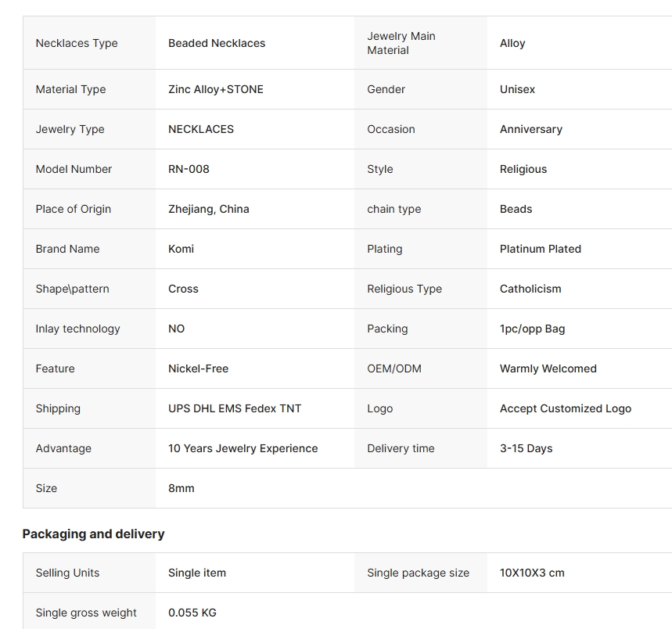Click the "10 Years Jewelry Experience" advantage text
The width and height of the screenshot is (672, 629).
pyautogui.click(x=243, y=448)
